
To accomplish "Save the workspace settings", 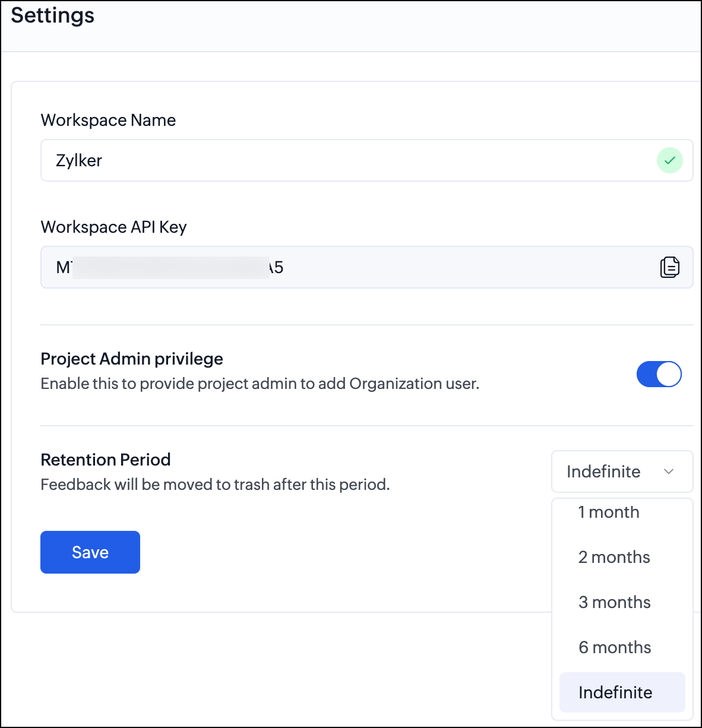I will tap(90, 552).
